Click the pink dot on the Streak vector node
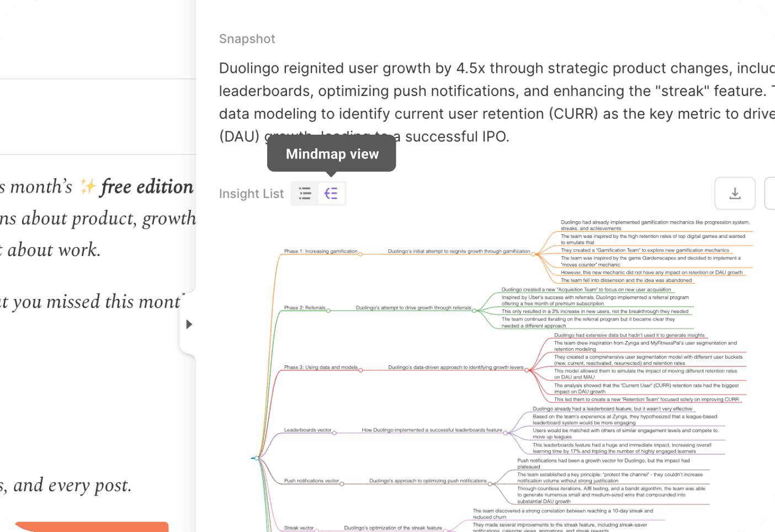 [x=316, y=529]
